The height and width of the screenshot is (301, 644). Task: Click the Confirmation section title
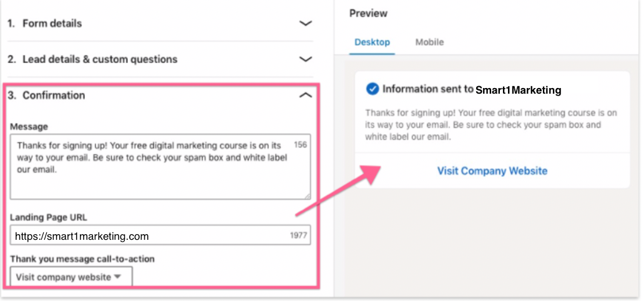[x=54, y=96]
